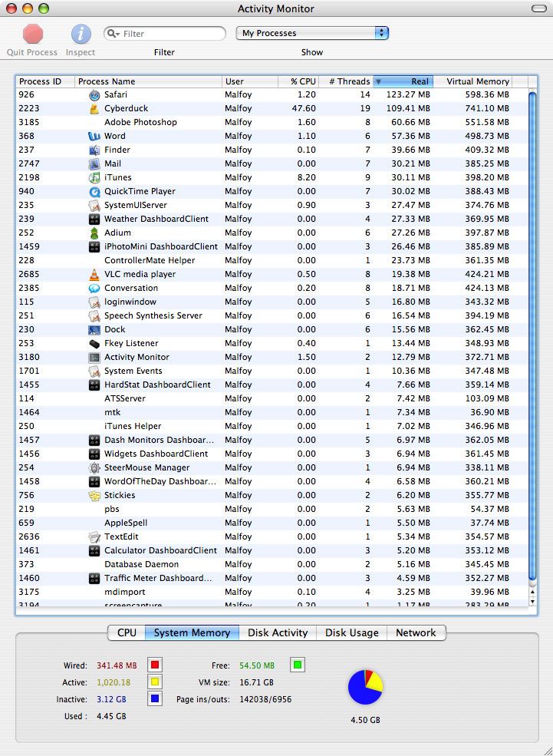Select the System Memory tab
This screenshot has height=756, width=553.
coord(192,632)
